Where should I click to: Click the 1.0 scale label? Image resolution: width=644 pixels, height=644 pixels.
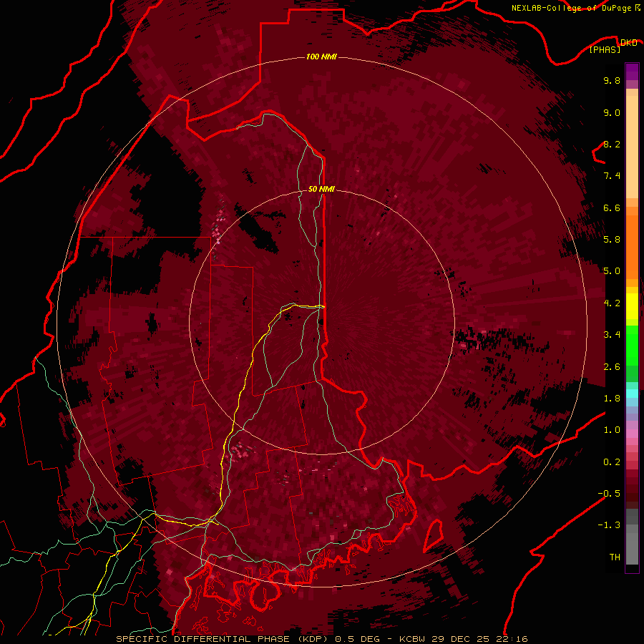click(x=612, y=430)
